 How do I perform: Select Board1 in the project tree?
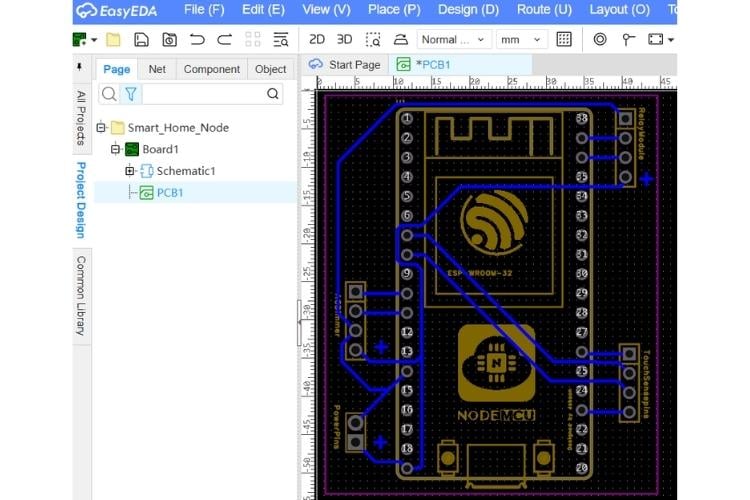[x=152, y=149]
